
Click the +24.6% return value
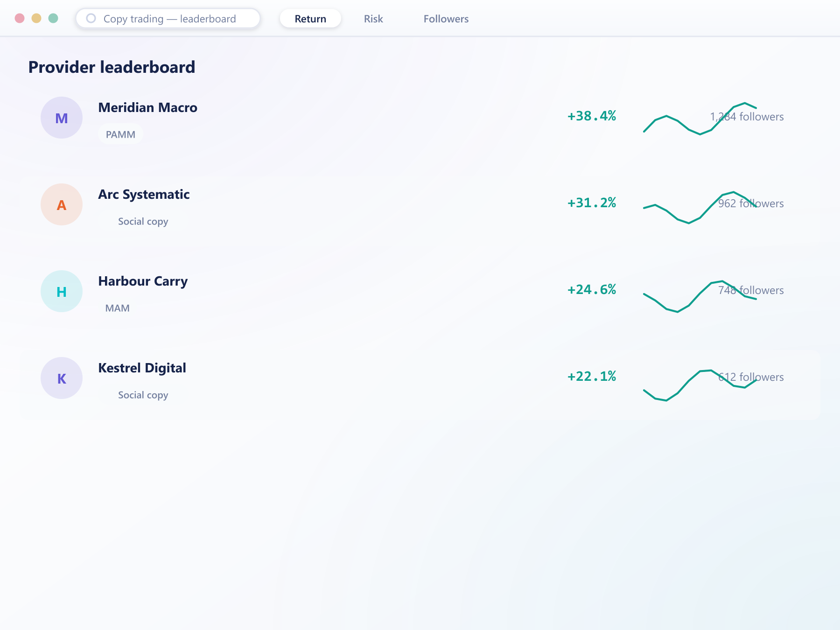pyautogui.click(x=592, y=289)
